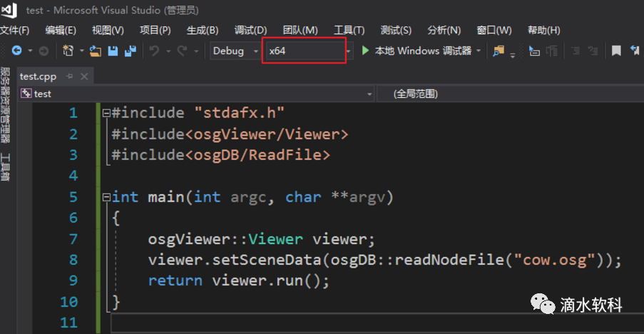Screen dimensions: 644x334
Task: Click the Open File folder icon
Action: coord(96,51)
